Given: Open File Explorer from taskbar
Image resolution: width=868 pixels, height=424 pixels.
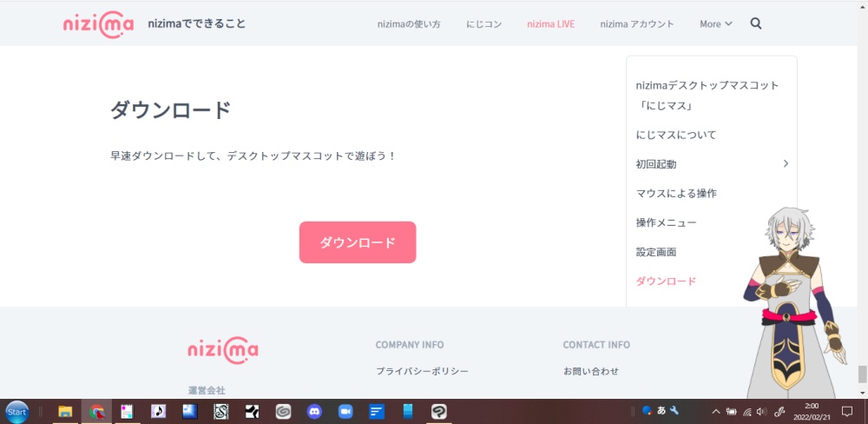Looking at the screenshot, I should coord(65,411).
